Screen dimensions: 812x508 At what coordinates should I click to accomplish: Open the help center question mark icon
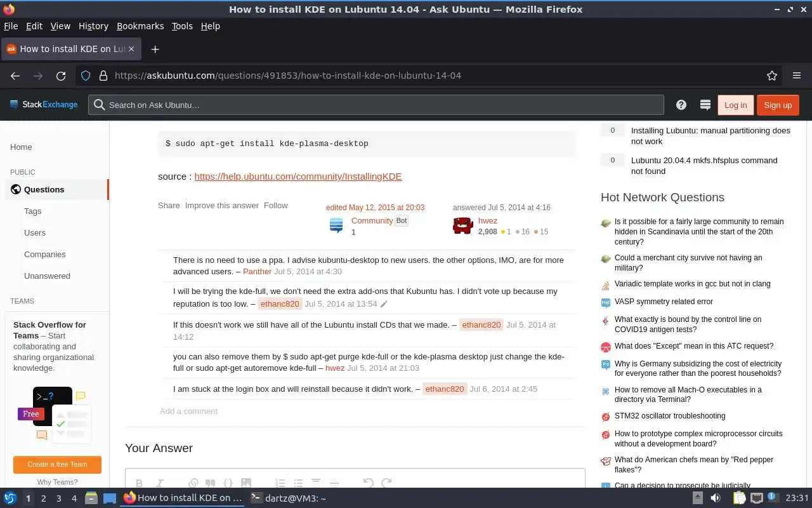(x=681, y=105)
